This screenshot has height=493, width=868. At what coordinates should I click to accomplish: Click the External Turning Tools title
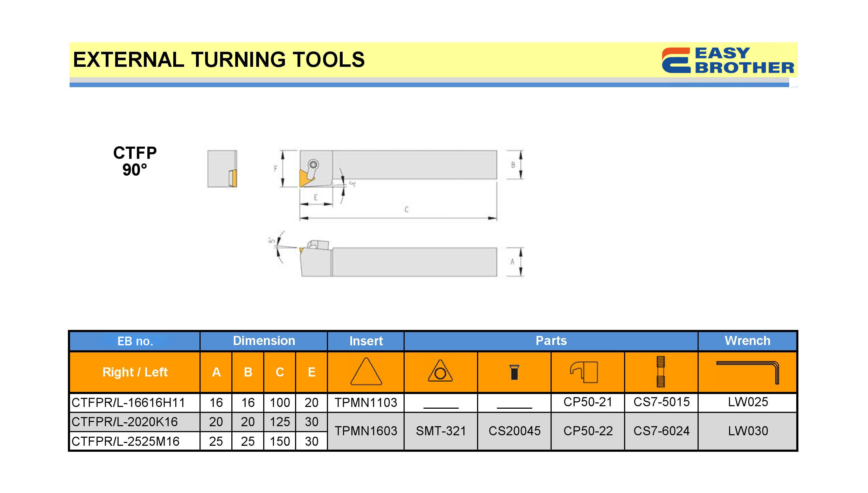click(219, 59)
